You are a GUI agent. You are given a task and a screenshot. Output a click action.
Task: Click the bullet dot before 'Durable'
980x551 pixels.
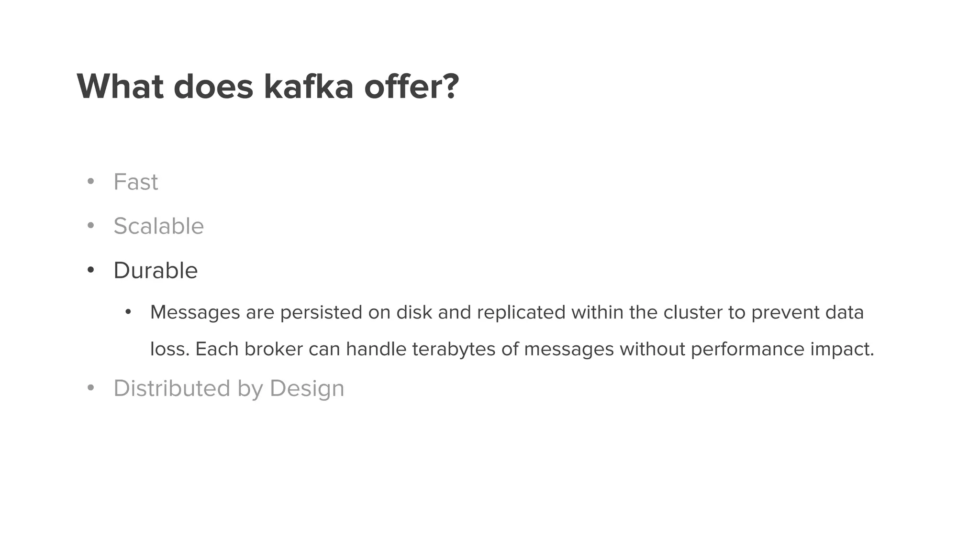click(x=90, y=270)
